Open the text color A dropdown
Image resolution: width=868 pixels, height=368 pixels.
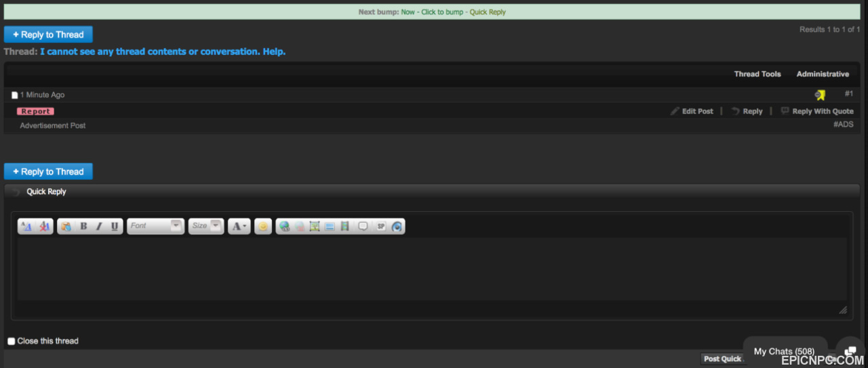point(239,226)
